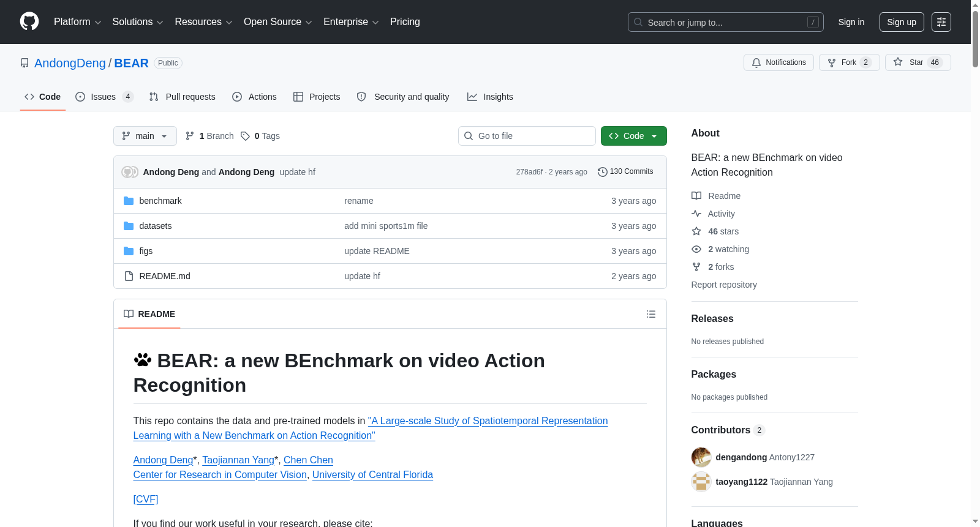Open the green Code dropdown button
The width and height of the screenshot is (980, 527).
pyautogui.click(x=634, y=136)
